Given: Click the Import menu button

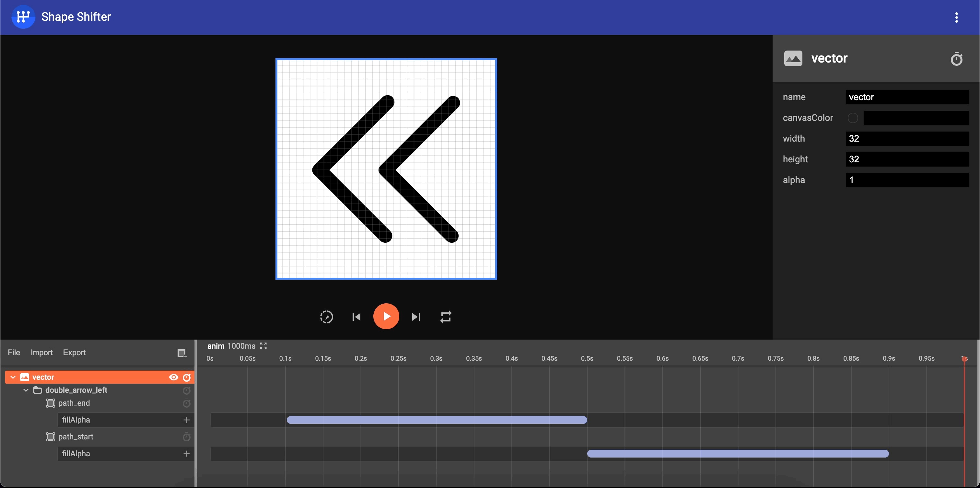Looking at the screenshot, I should click(x=41, y=352).
